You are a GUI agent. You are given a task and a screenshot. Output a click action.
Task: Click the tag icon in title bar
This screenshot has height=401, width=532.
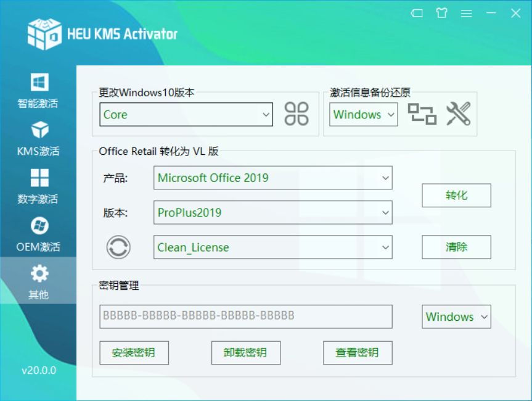[417, 13]
